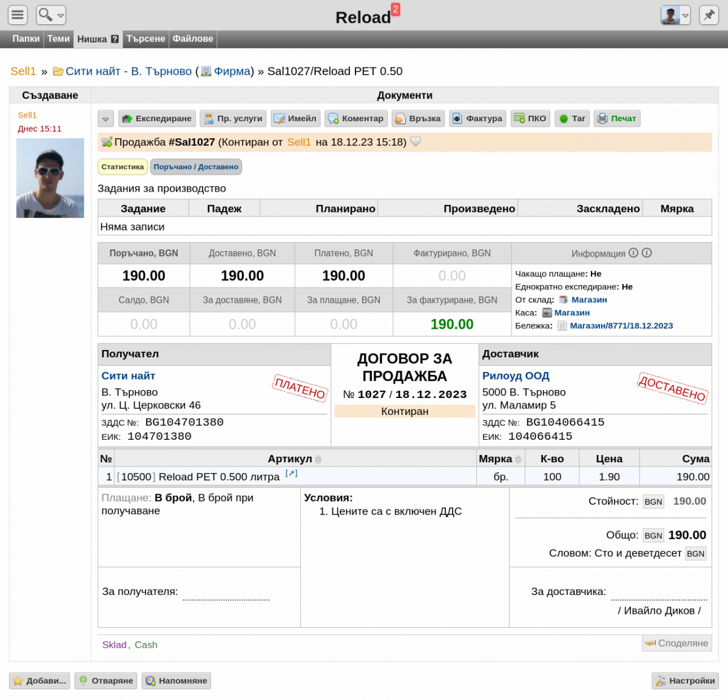Click the Фактура toolbar button
This screenshot has width=728, height=700.
[478, 118]
